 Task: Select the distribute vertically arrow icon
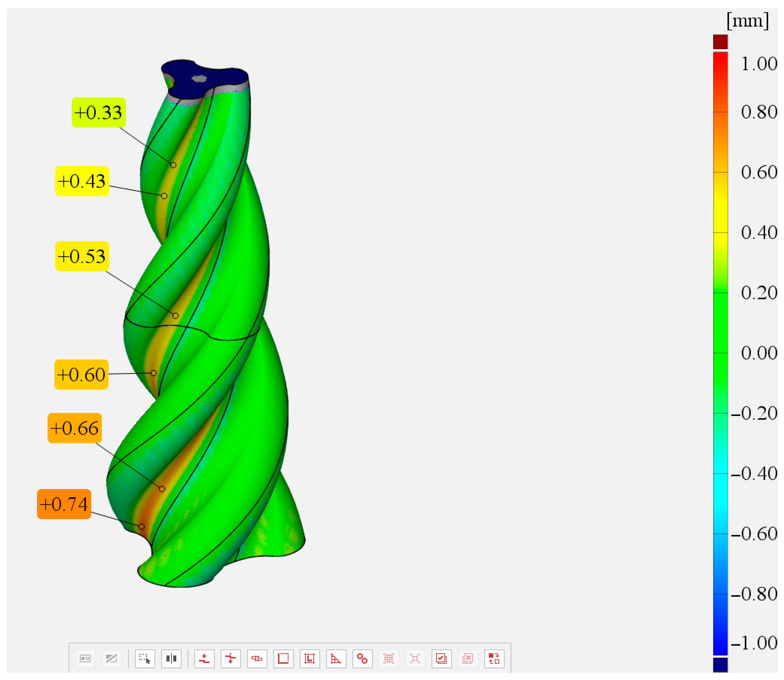(231, 658)
